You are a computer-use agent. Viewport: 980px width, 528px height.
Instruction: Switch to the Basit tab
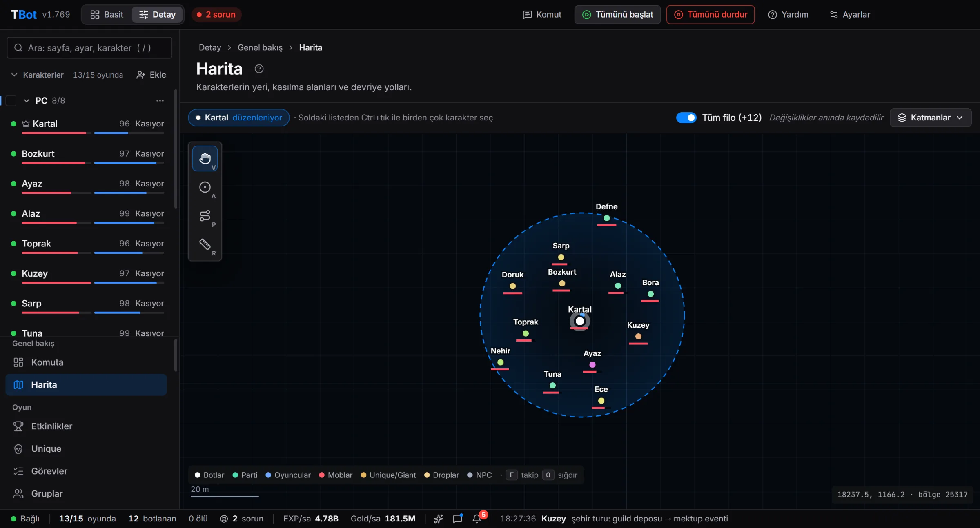[107, 15]
